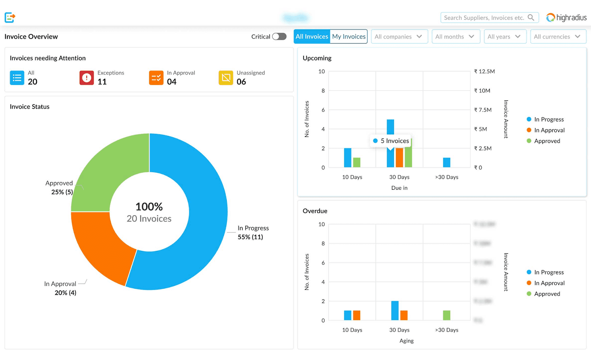Click the Overdue panel title
Screen dimensions: 591x364
(x=315, y=211)
